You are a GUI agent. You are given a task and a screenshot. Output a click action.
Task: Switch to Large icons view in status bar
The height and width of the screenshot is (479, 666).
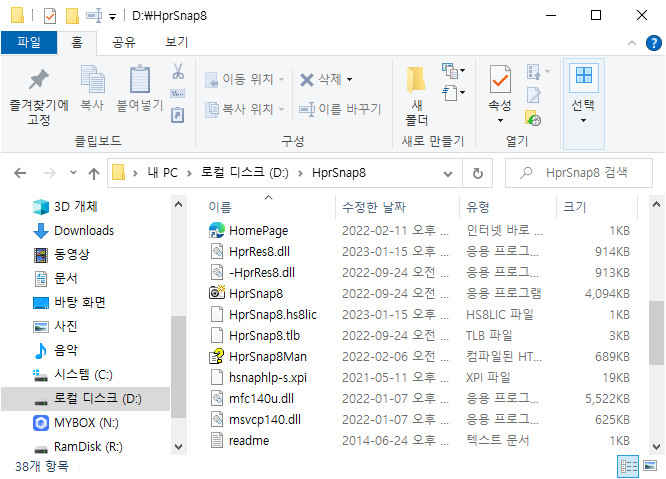650,466
